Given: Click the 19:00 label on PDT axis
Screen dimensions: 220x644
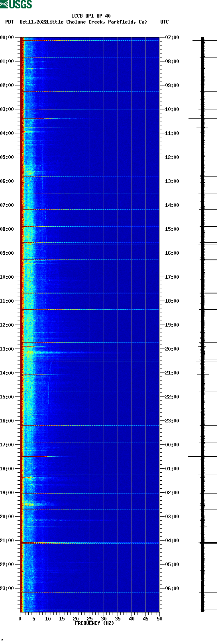Looking at the screenshot, I should point(7,493).
